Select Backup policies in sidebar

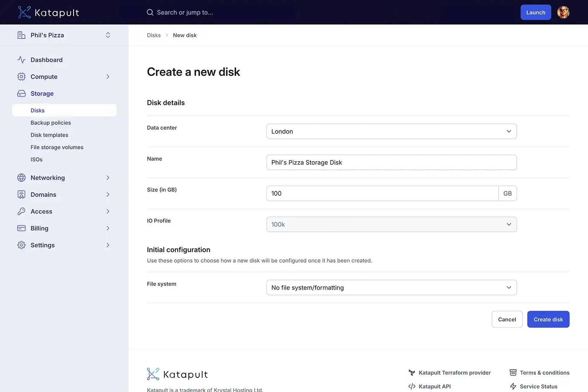click(x=51, y=122)
